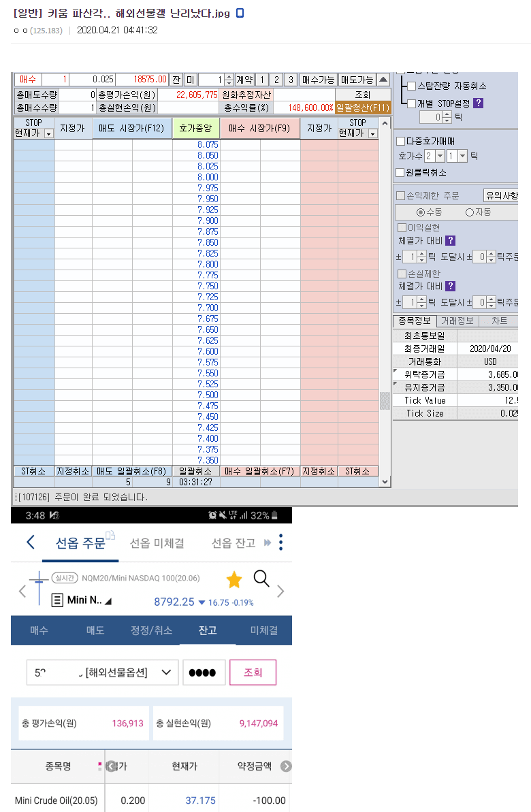Click 매도 일괄취소(F8) button
531x812 pixels.
131,471
